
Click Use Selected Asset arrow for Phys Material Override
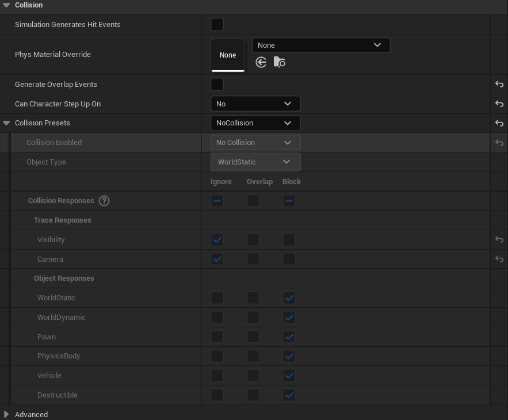(261, 62)
